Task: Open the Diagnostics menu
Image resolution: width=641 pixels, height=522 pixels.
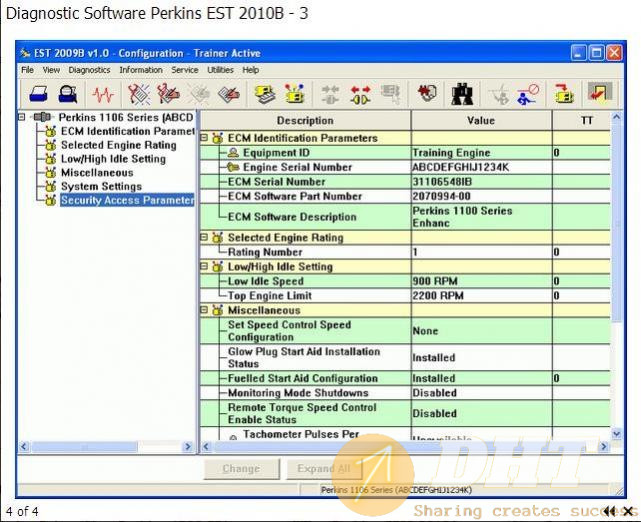Action: point(90,70)
